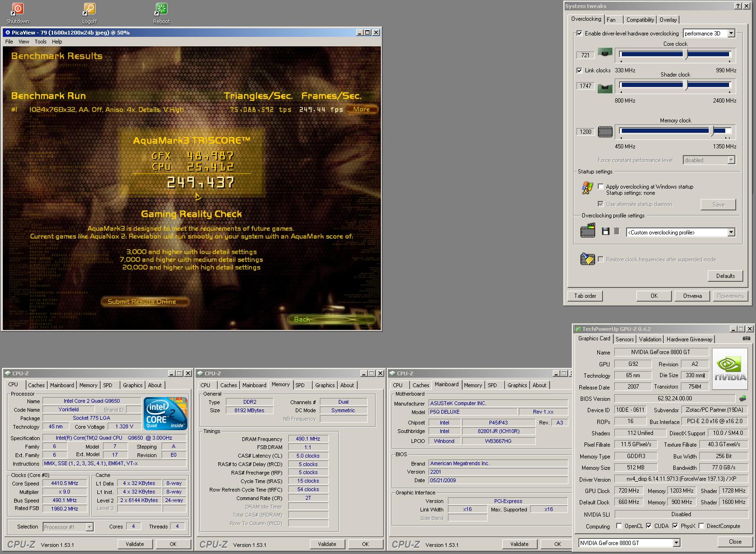Click the memory clock chip icon
This screenshot has height=554, width=756.
click(x=605, y=132)
